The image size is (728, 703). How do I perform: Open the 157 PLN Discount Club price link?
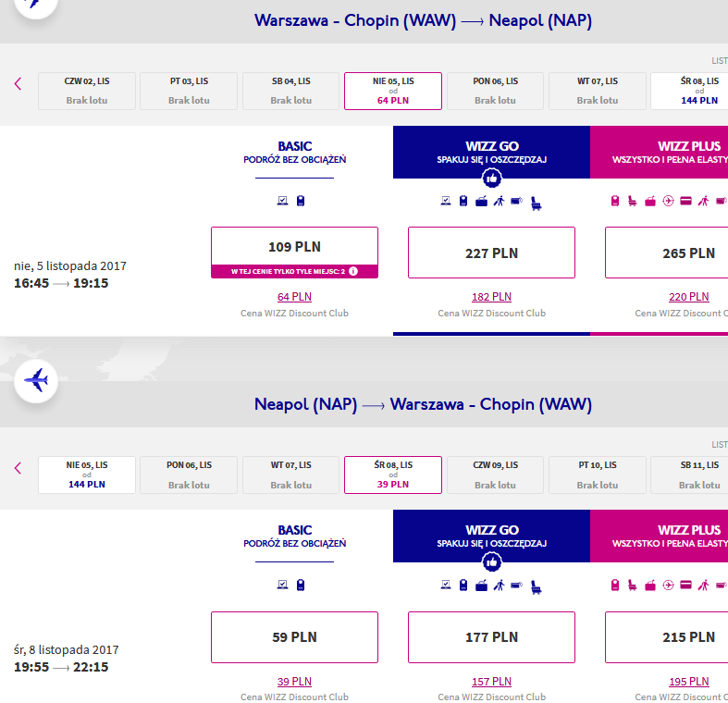click(492, 681)
